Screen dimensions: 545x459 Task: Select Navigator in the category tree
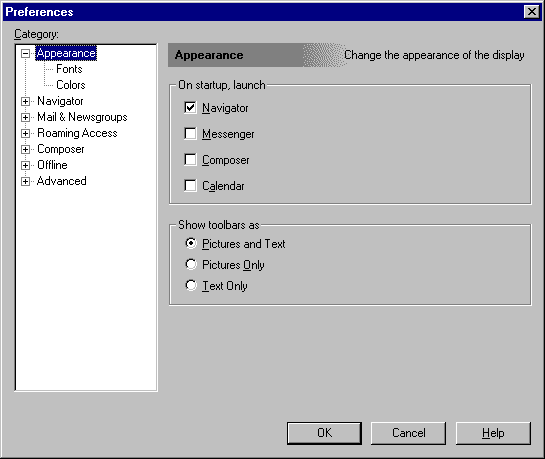pyautogui.click(x=60, y=101)
